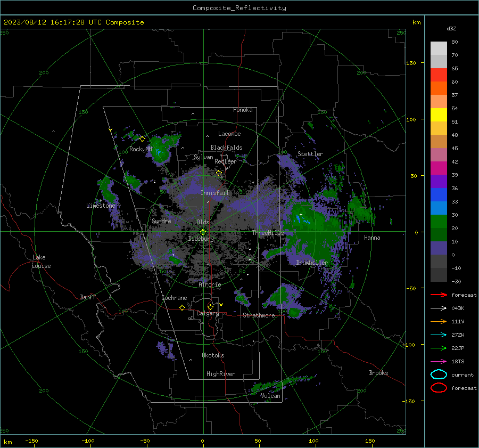Click the slate purple swatch above 0
Viewport: 479px width, 448px height.
pyautogui.click(x=439, y=248)
